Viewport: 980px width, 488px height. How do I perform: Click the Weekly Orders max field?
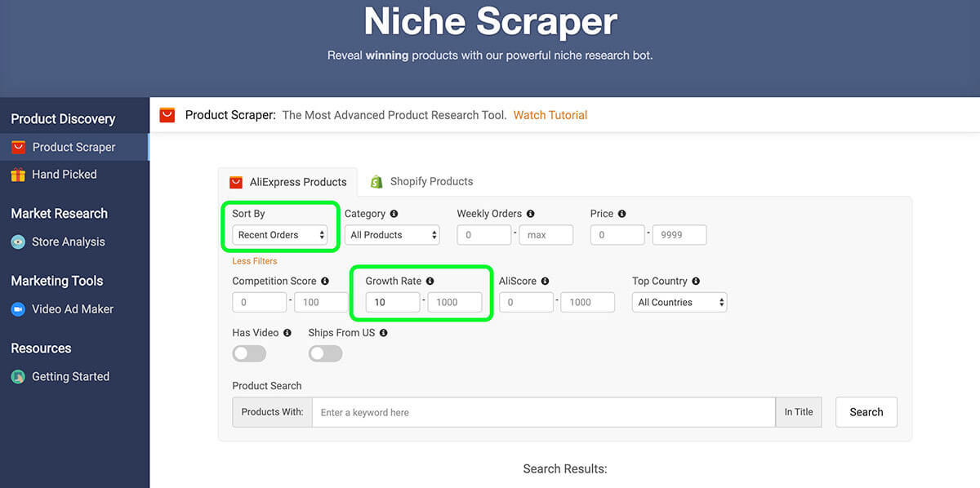(546, 235)
